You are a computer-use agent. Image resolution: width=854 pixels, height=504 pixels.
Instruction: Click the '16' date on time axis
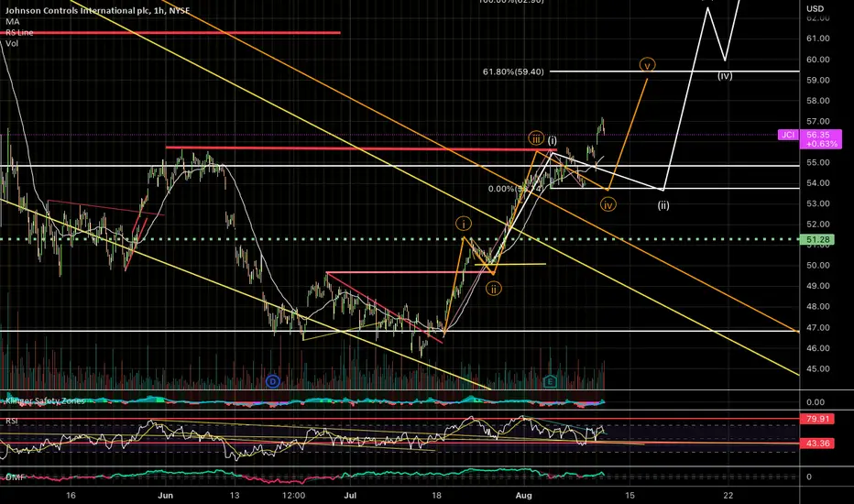[71, 495]
